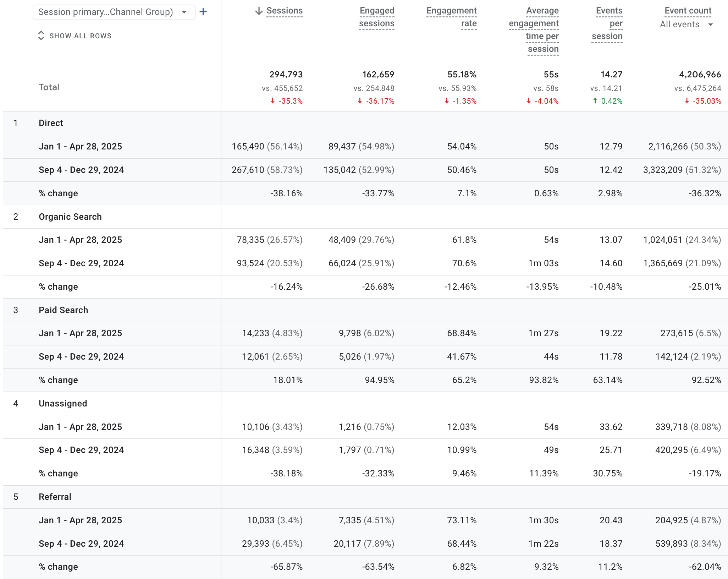This screenshot has height=579, width=728.
Task: Click Direct Jan 1 - Apr 28, 2025 row
Action: point(81,147)
